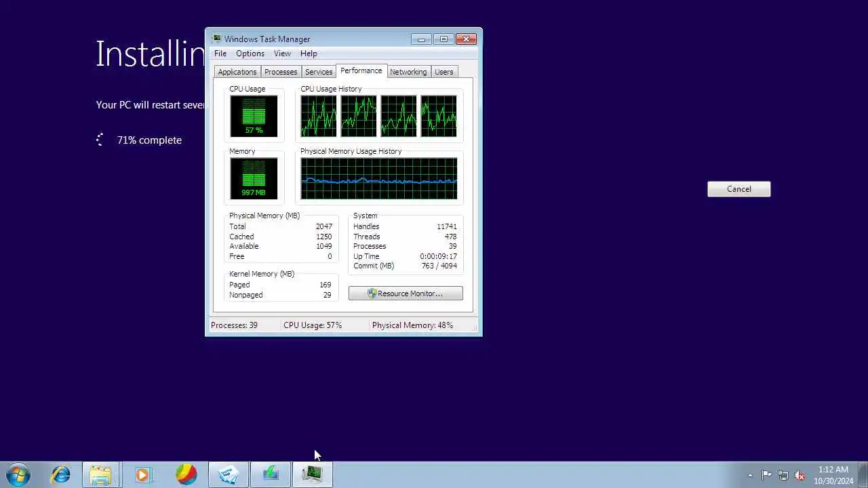Close the Windows Task Manager window
Image resolution: width=868 pixels, height=488 pixels.
pos(467,39)
